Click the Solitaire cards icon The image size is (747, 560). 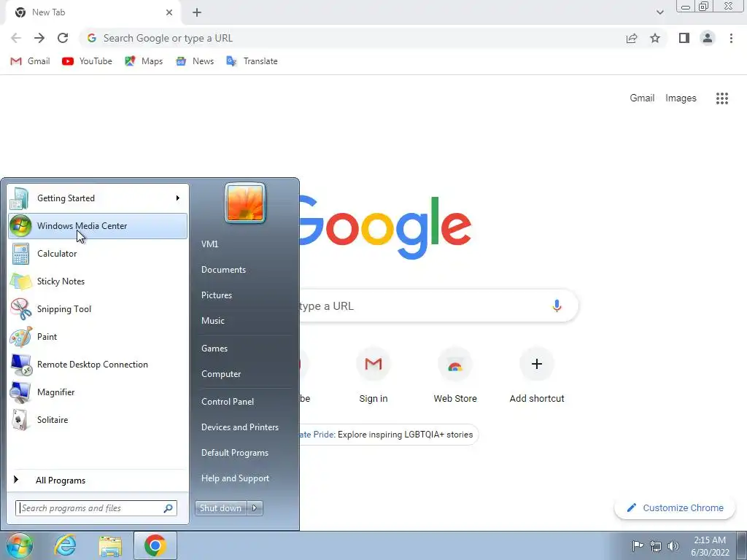click(21, 419)
